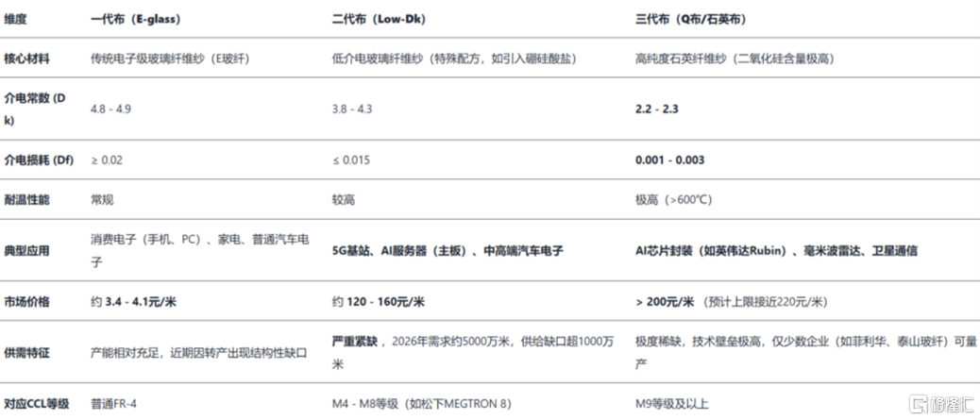980x420 pixels.
Task: Select the bold value 2.2 - 2.3
Action: (657, 109)
